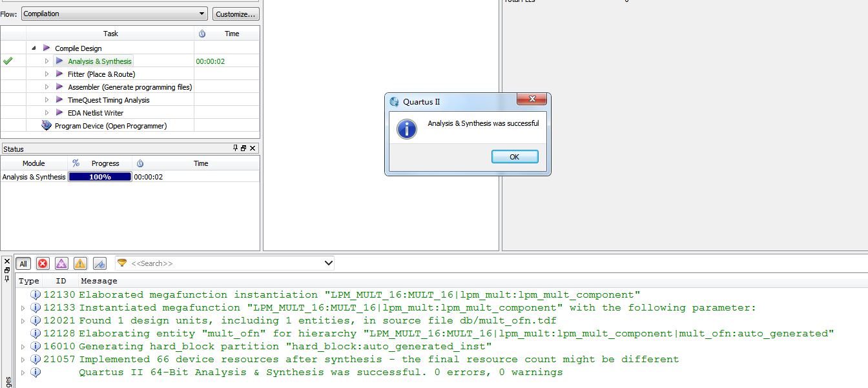Collapse the Compile Design tree node
Viewport: 868px width, 388px height.
(x=34, y=48)
